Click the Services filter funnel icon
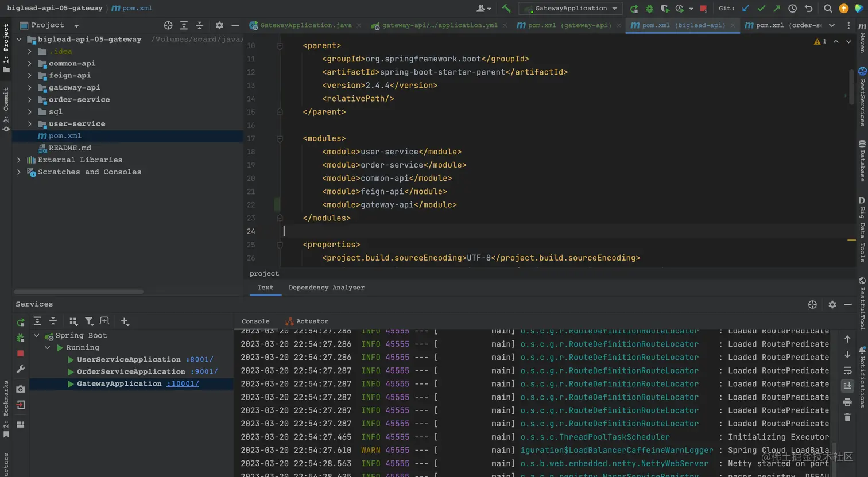The height and width of the screenshot is (477, 868). tap(89, 321)
